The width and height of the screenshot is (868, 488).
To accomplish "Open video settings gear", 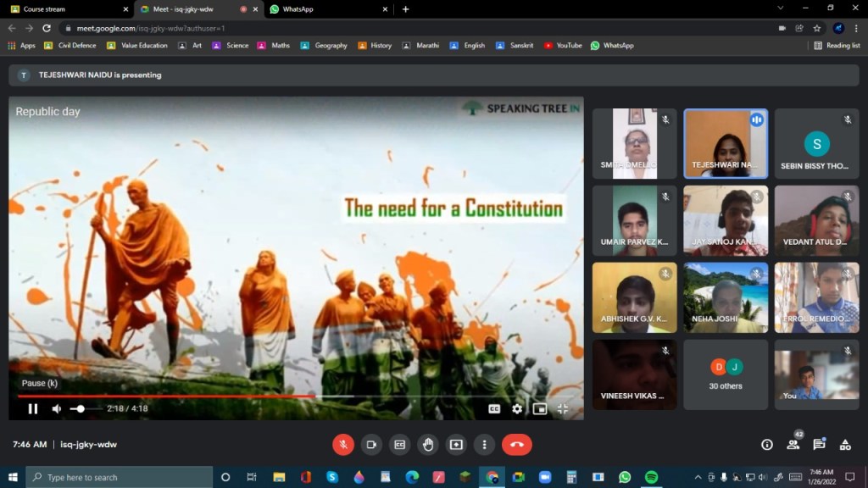I will tap(517, 408).
